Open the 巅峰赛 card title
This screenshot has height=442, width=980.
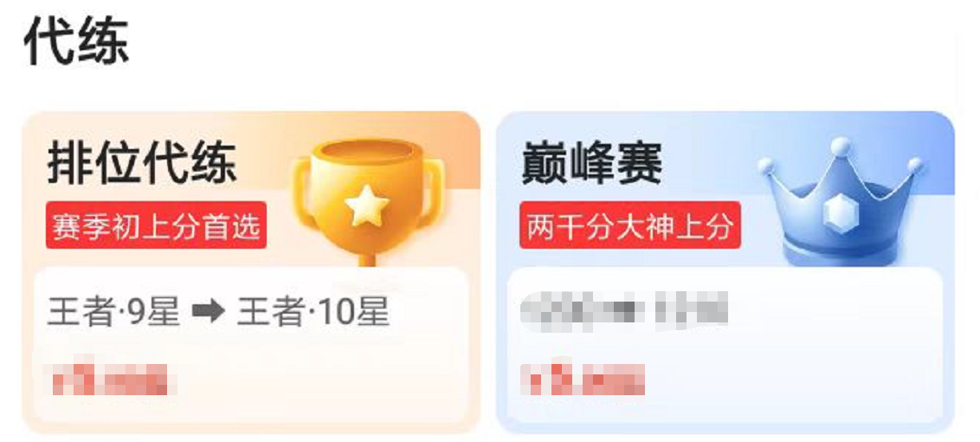click(x=592, y=164)
